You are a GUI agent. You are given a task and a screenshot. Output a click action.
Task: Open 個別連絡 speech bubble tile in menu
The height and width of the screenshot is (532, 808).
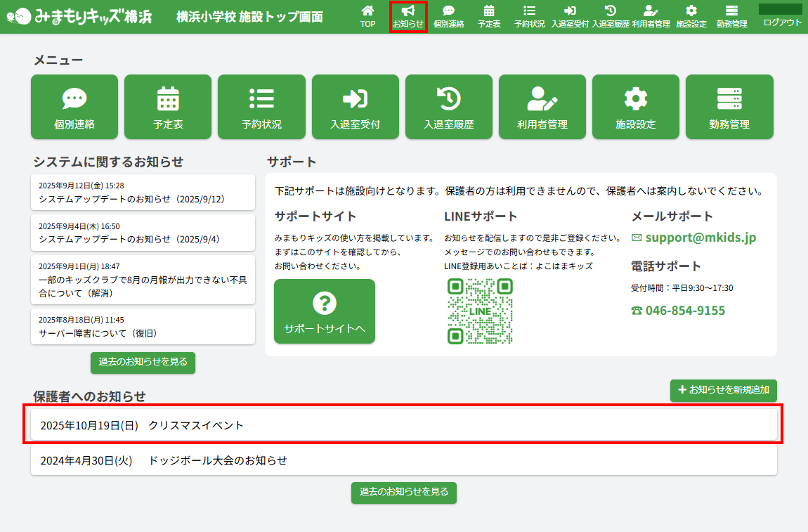74,107
